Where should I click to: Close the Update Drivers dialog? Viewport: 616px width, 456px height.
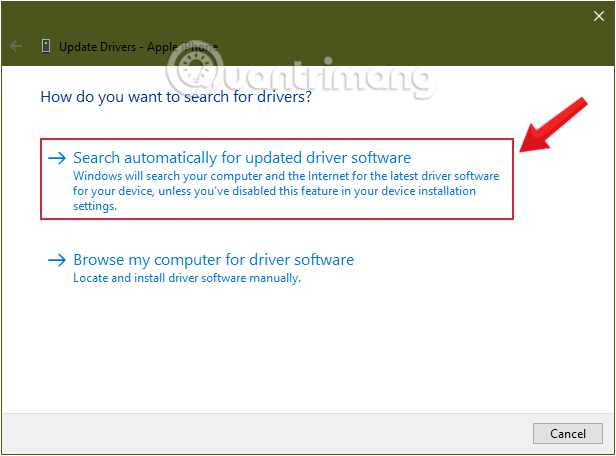(x=599, y=16)
